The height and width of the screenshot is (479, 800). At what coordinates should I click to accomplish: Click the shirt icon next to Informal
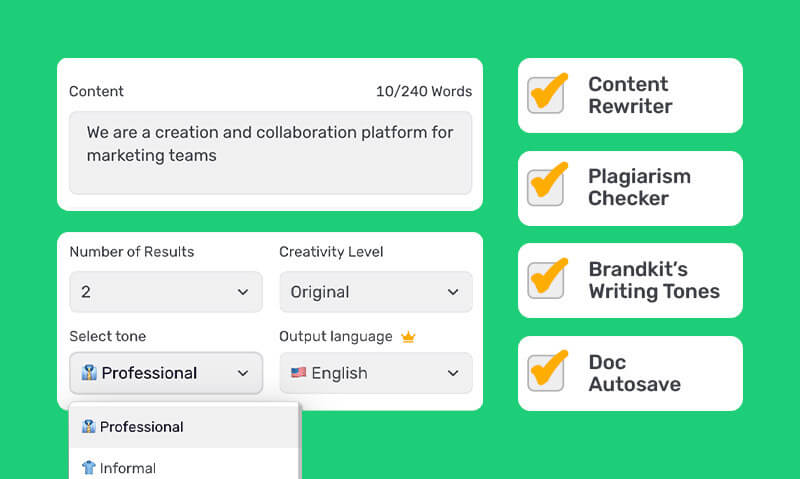[x=88, y=468]
